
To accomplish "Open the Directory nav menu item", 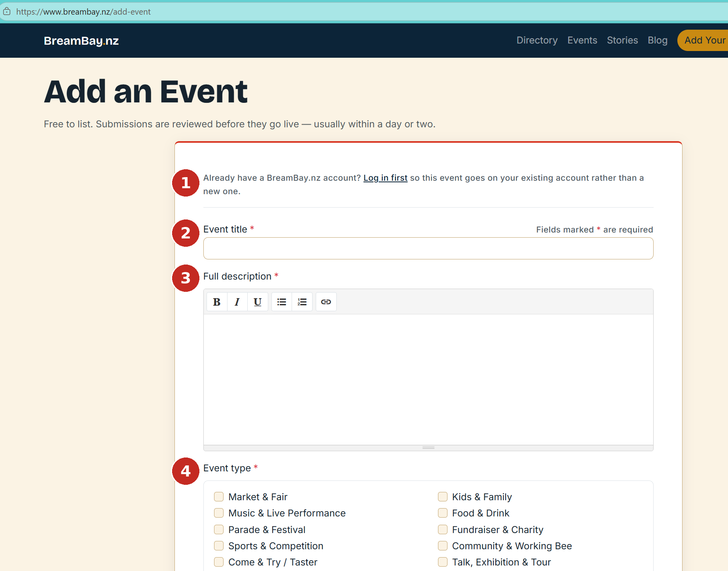I will point(537,40).
